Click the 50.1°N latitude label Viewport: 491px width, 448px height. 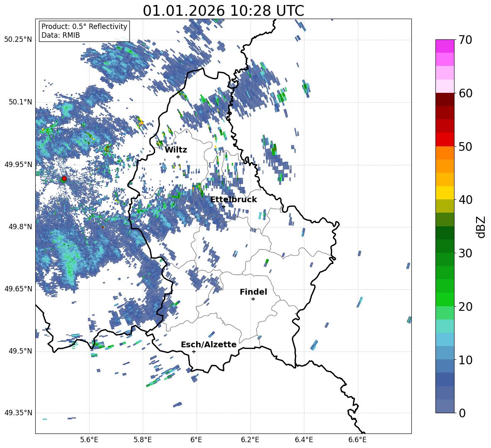[20, 102]
